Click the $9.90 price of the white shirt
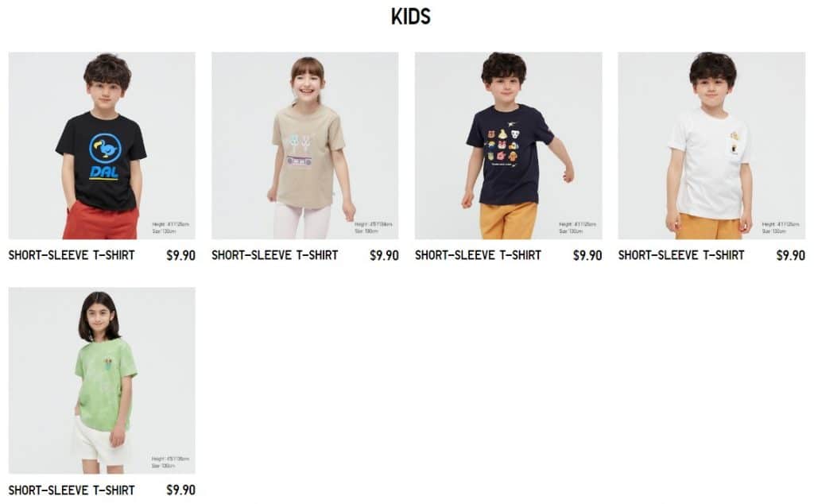This screenshot has width=814, height=504. 791,255
